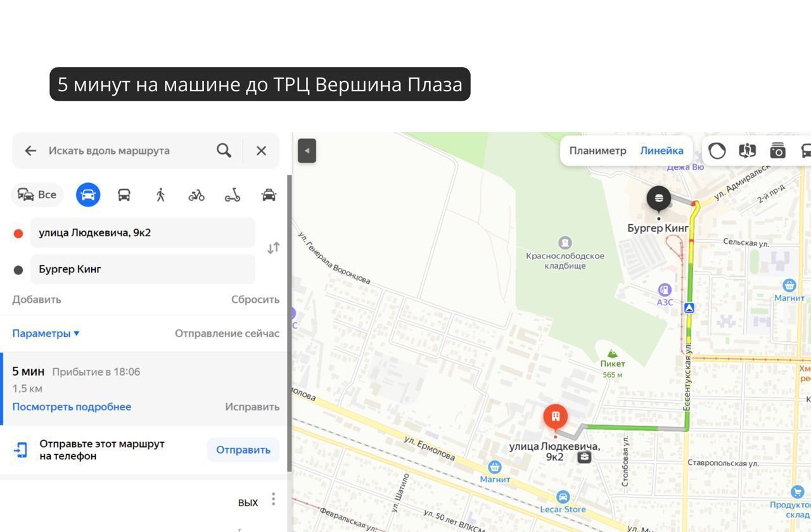
Task: Click the send-to-phone icon
Action: tap(21, 450)
